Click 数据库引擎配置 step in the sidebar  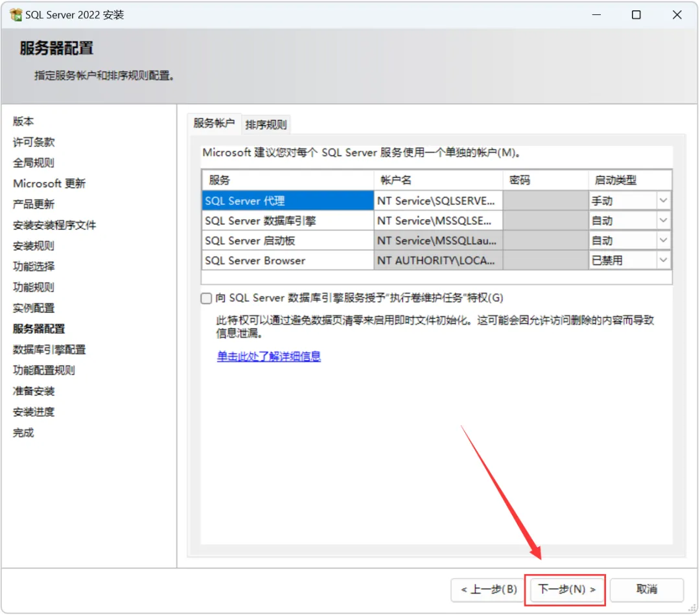49,349
